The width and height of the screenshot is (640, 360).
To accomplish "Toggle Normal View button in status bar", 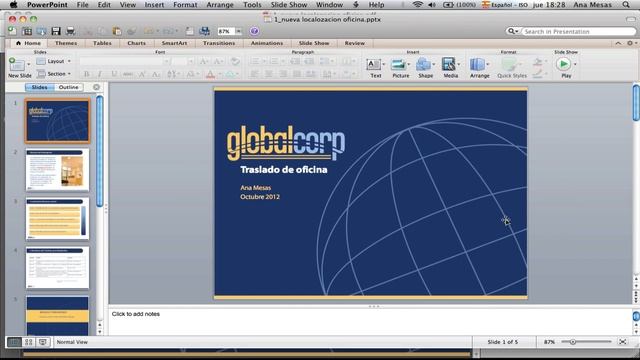I will pyautogui.click(x=14, y=342).
